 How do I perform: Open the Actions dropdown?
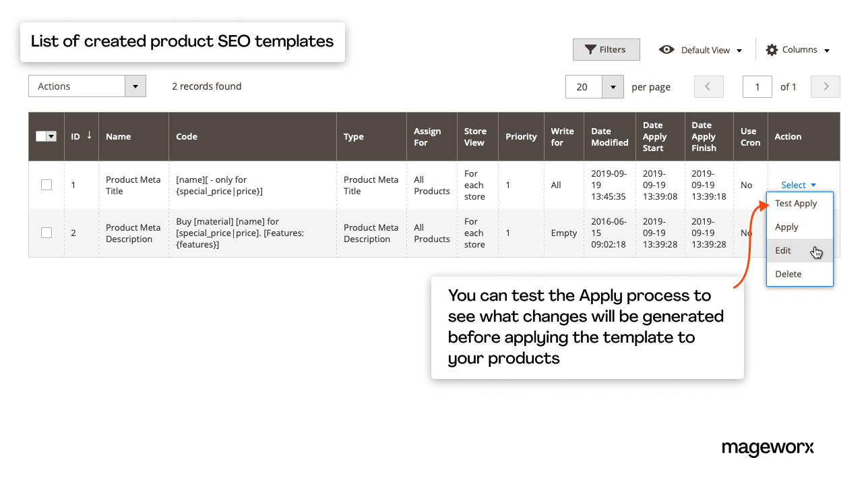[x=77, y=86]
